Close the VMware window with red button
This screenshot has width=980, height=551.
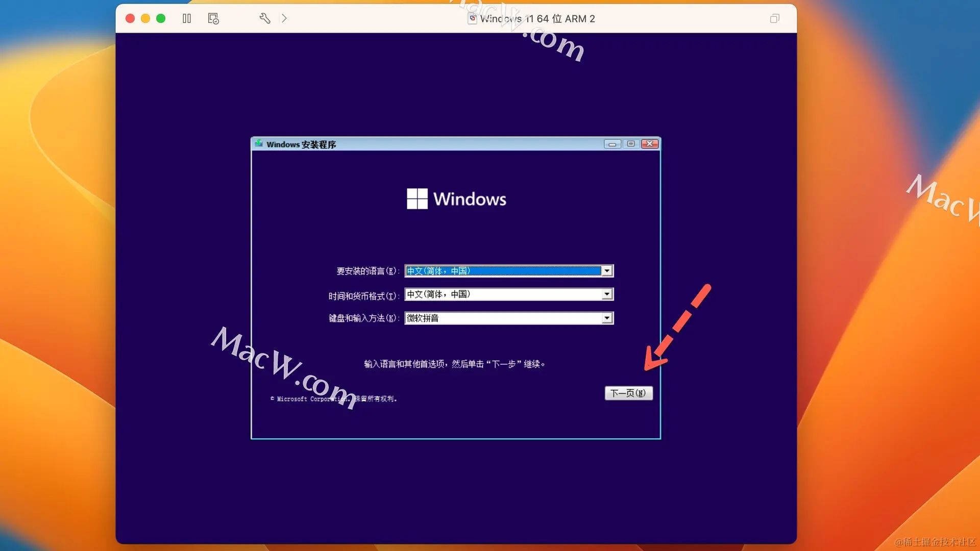pos(130,18)
